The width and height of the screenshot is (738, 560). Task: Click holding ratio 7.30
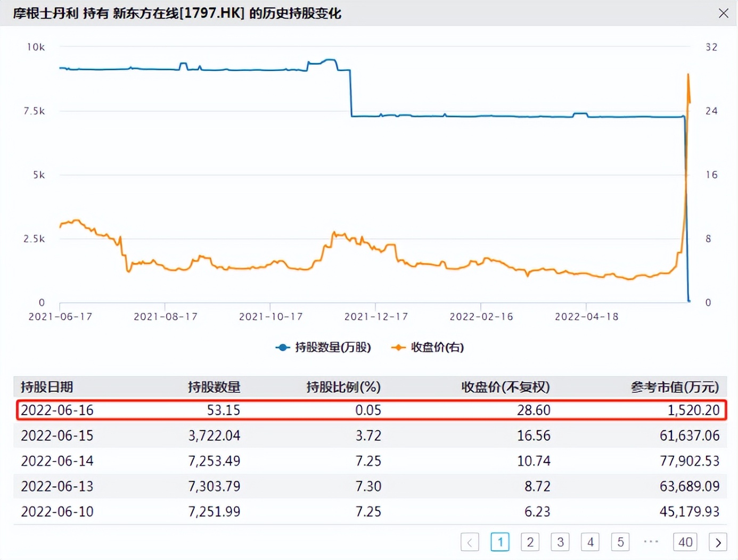tap(368, 486)
